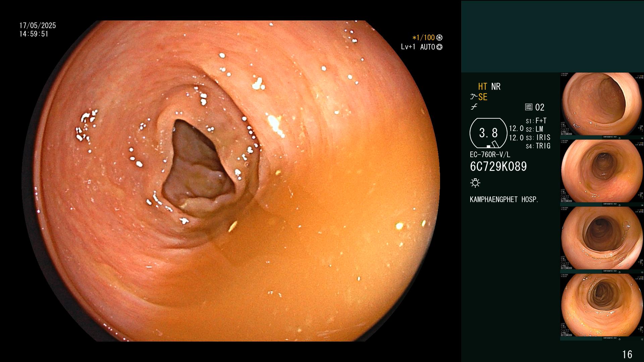The width and height of the screenshot is (644, 362).
Task: Click the settings sliders icon next to 02
Action: click(529, 107)
